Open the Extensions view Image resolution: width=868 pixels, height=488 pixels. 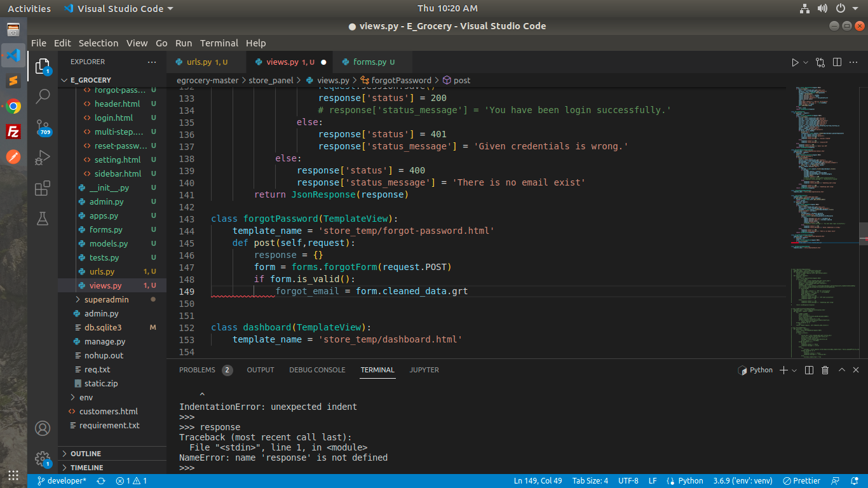pyautogui.click(x=43, y=188)
